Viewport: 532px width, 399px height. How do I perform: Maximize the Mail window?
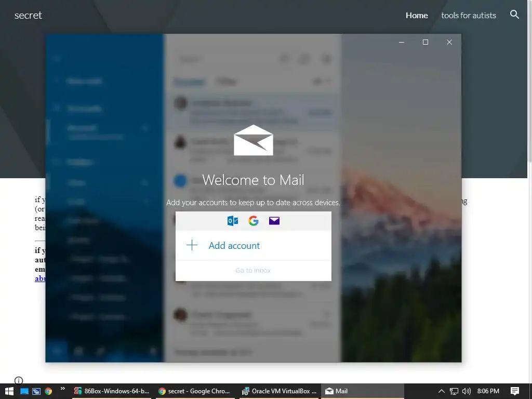tap(425, 42)
